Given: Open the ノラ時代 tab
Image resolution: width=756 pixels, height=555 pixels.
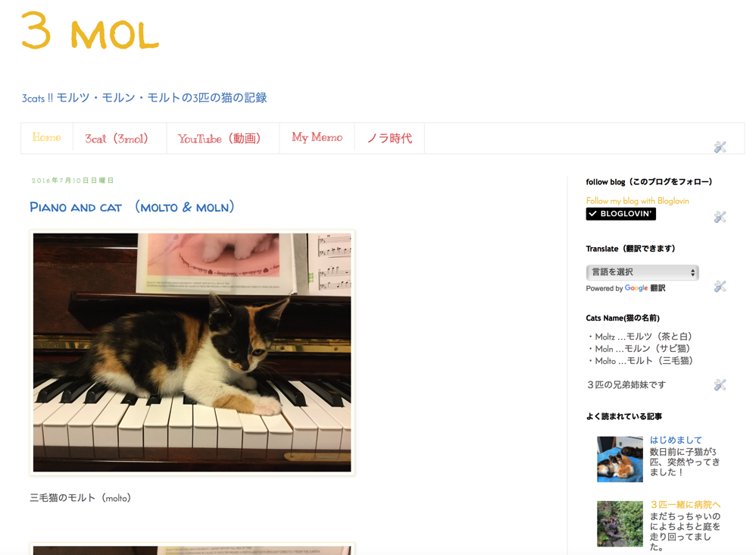Looking at the screenshot, I should [389, 139].
